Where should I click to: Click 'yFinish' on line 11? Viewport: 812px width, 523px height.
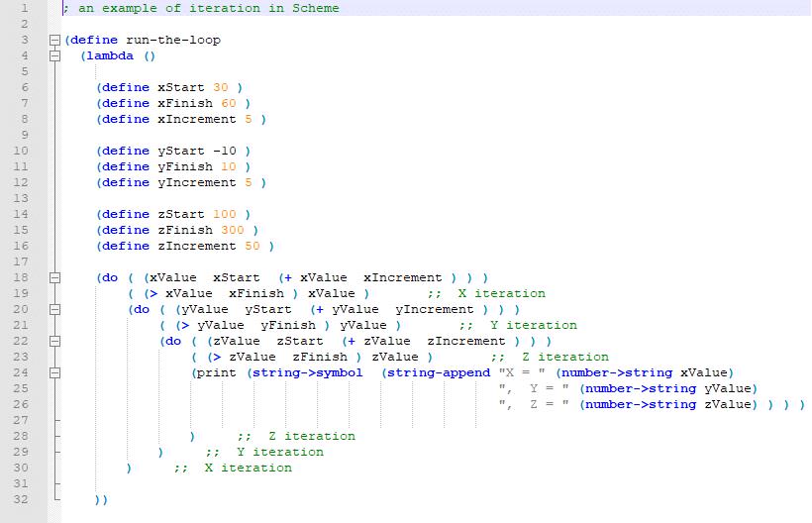[x=185, y=166]
